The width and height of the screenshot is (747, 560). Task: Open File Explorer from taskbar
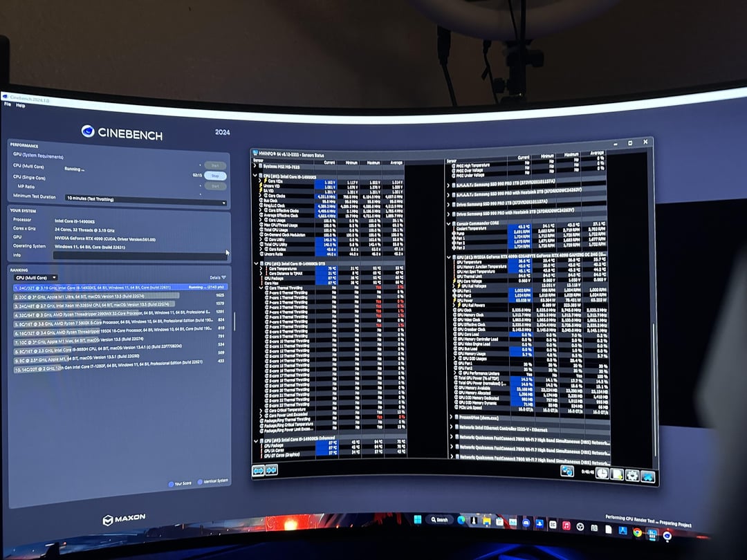pyautogui.click(x=487, y=521)
